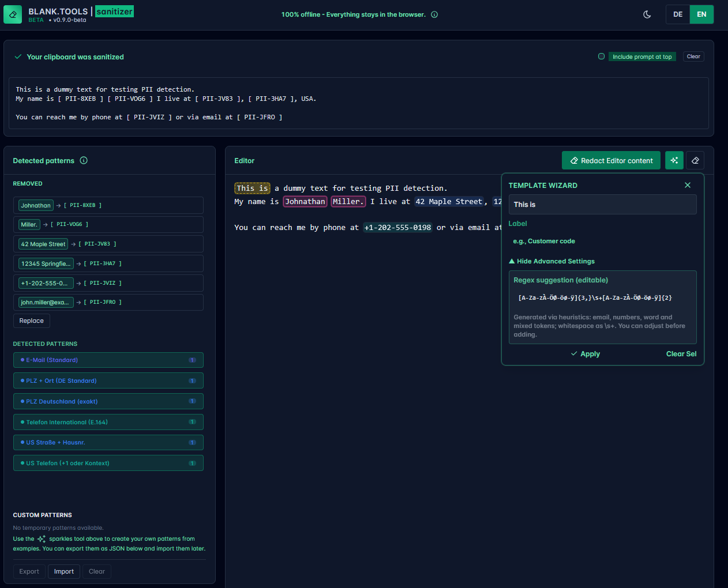The width and height of the screenshot is (728, 588).
Task: Toggle US Straße + Hausnr. pattern
Action: (108, 443)
